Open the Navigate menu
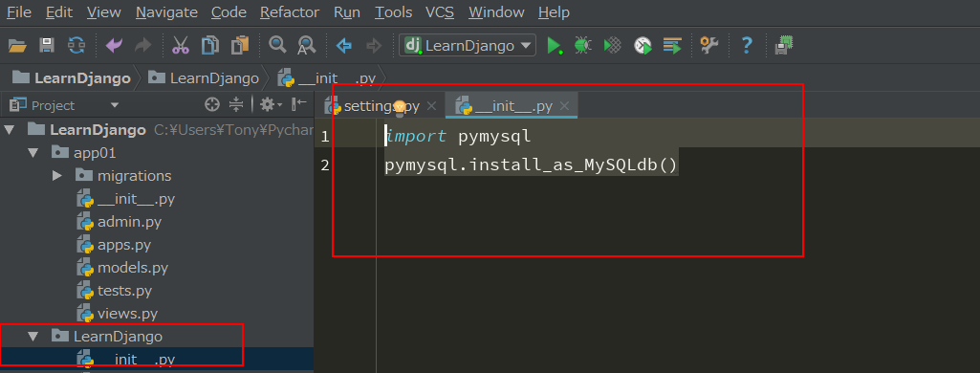Viewport: 980px width, 373px height. coord(166,11)
